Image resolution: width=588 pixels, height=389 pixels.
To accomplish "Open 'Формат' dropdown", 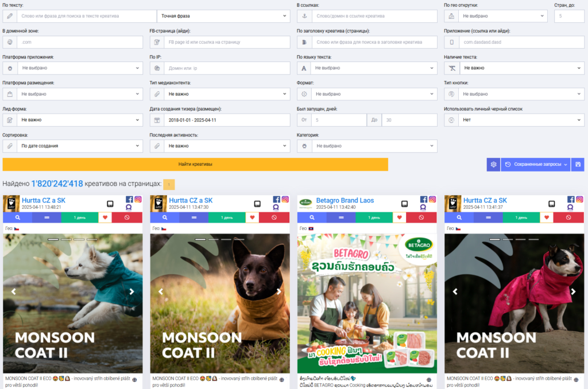I will point(374,94).
